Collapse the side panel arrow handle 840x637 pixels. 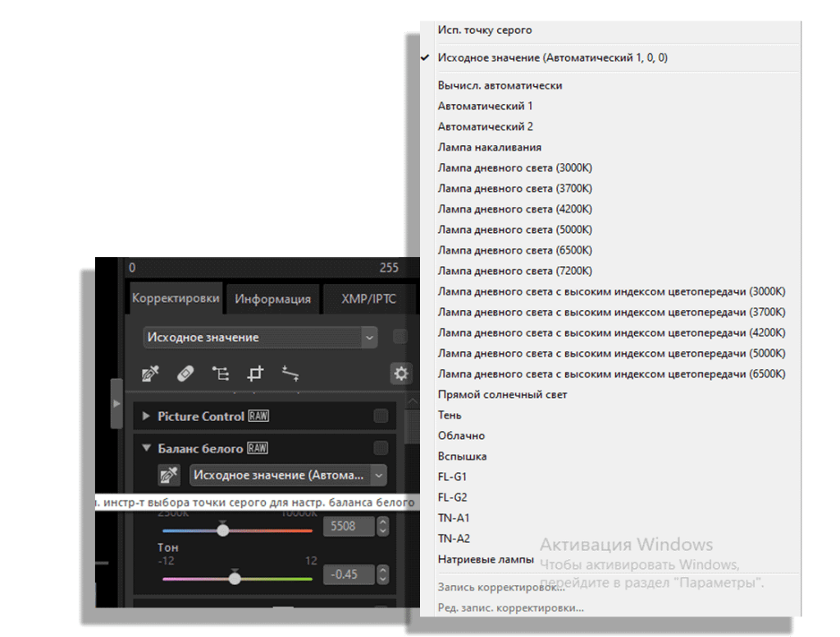(x=116, y=403)
